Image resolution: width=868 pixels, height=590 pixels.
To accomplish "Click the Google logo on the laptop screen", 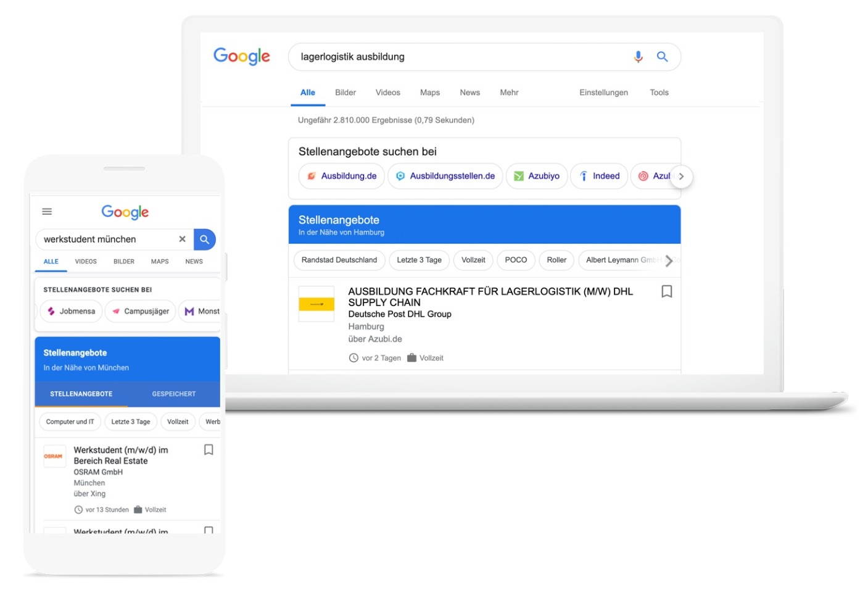I will tap(242, 56).
